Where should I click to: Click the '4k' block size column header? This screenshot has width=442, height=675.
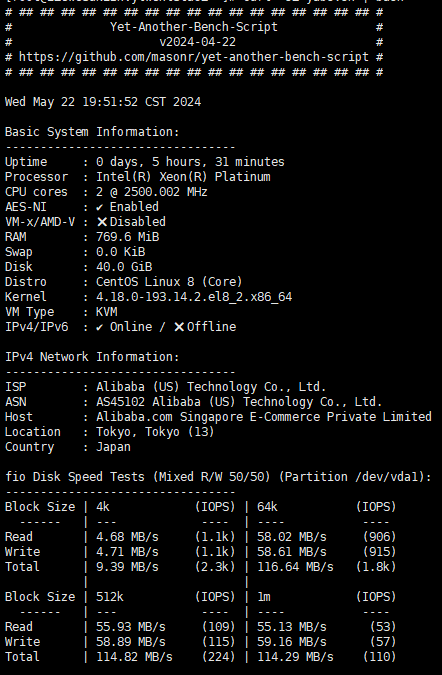(103, 507)
